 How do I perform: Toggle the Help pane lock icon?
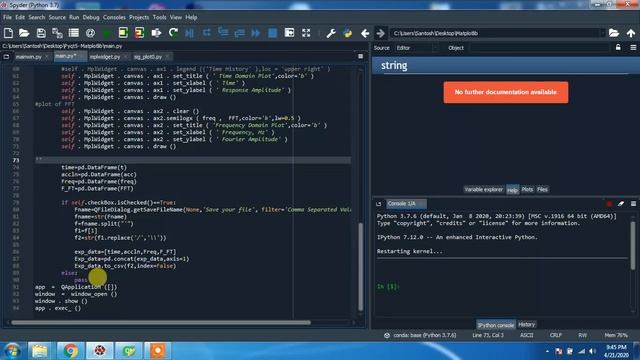pos(618,48)
